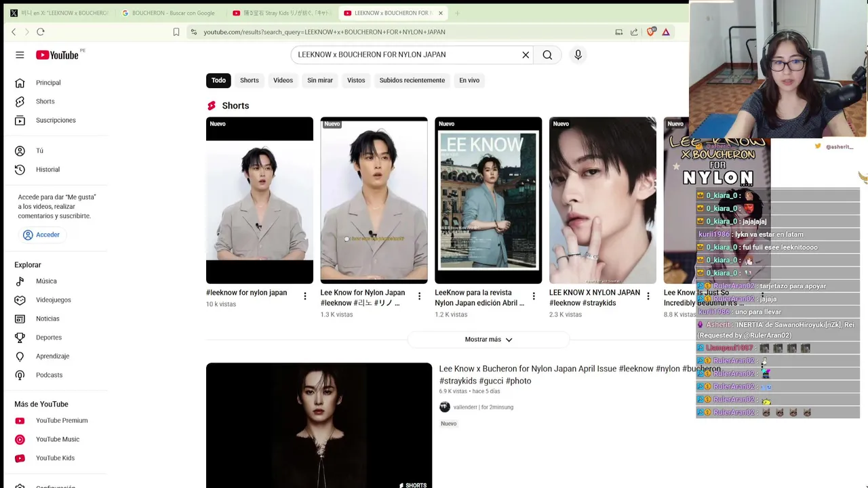Select the Shorts filter chip
Viewport: 868px width, 488px height.
click(x=250, y=81)
